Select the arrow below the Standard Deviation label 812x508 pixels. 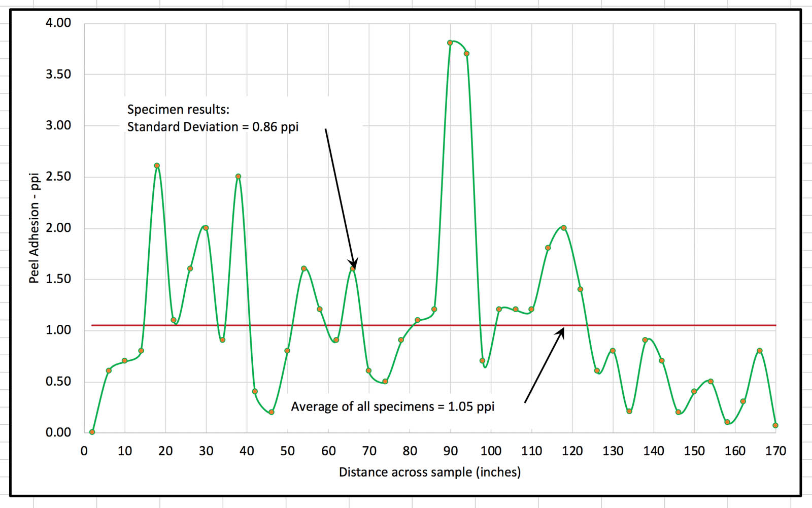[x=340, y=198]
